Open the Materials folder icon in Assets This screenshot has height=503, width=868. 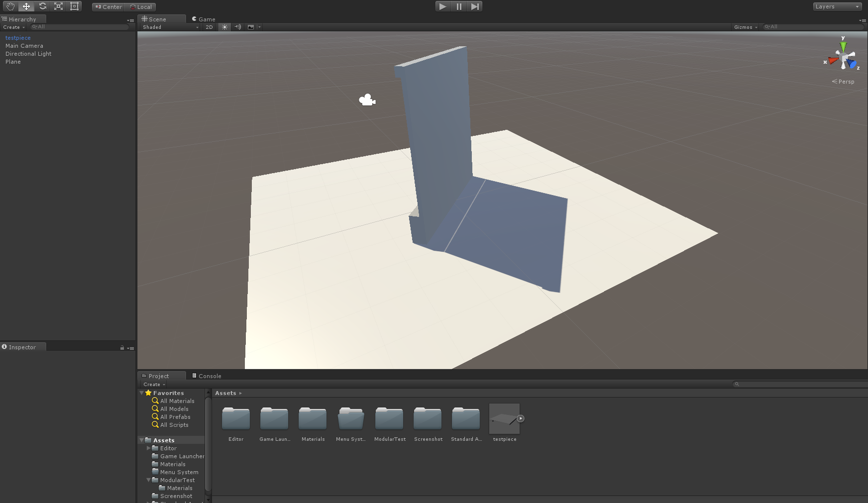[x=313, y=418]
